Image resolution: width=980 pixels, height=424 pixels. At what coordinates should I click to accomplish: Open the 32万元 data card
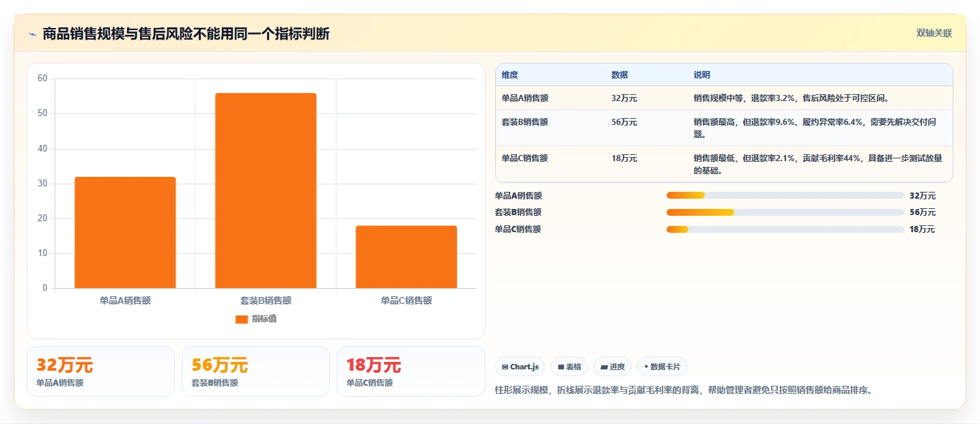point(100,371)
